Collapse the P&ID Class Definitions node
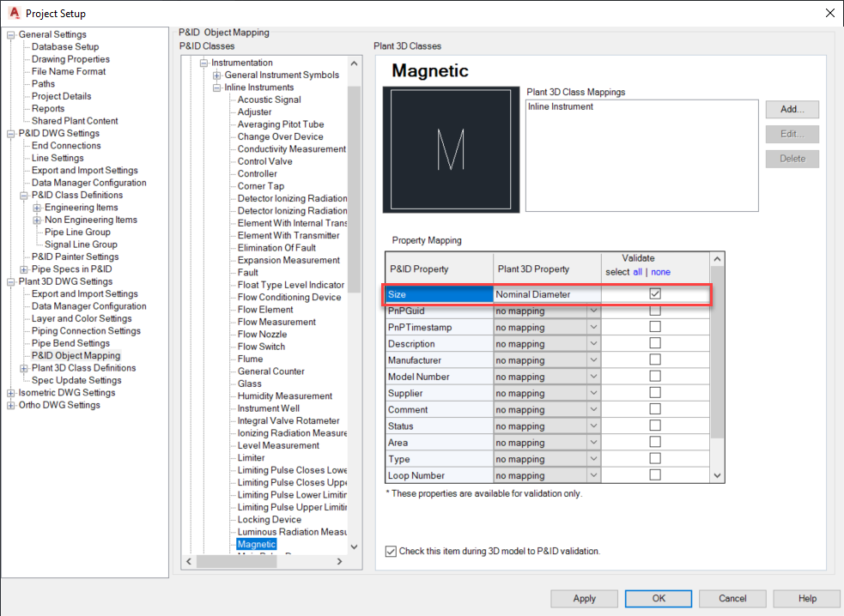 click(24, 196)
